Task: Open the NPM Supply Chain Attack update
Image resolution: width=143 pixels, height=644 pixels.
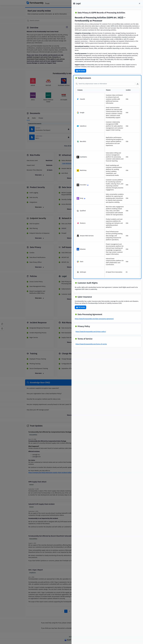Action: point(37,482)
